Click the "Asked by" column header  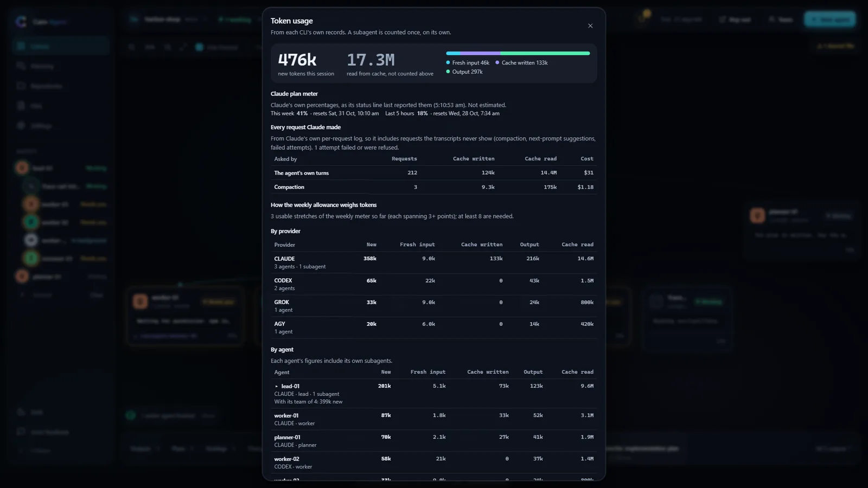tap(285, 159)
